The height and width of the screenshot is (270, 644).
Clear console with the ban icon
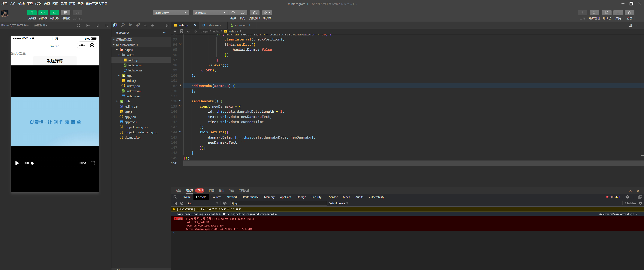[182, 203]
